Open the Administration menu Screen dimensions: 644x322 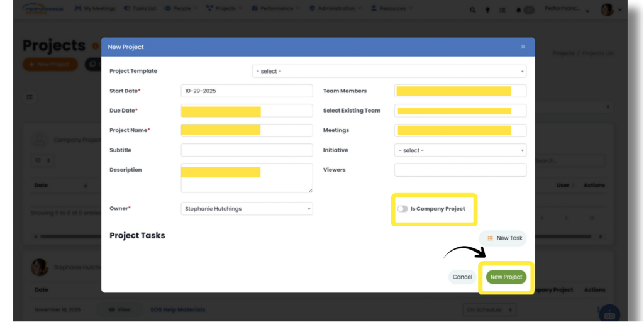point(336,9)
